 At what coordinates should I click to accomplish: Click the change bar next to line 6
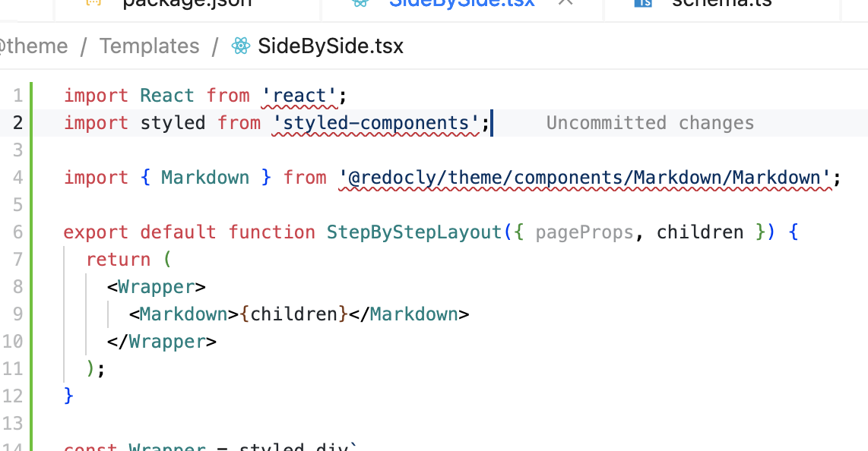tap(30, 232)
